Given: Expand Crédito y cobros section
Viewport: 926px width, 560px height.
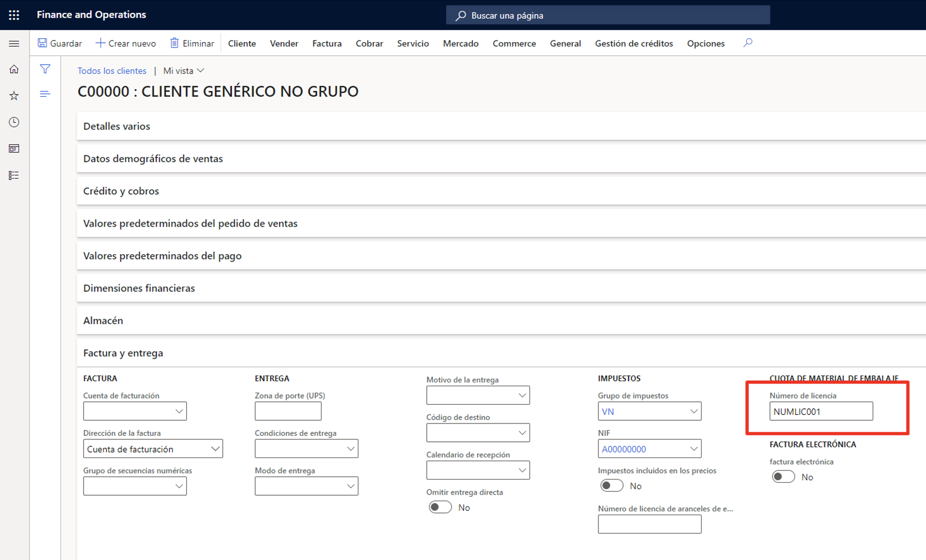Looking at the screenshot, I should click(x=501, y=191).
